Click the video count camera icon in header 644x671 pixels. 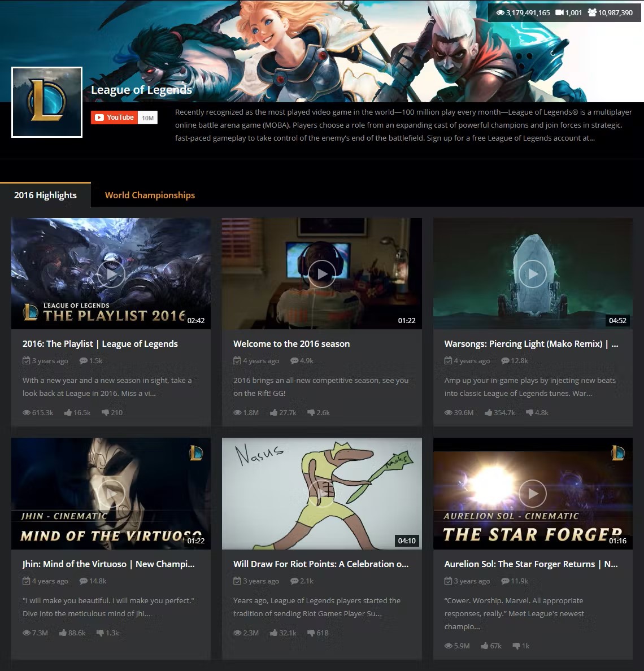tap(559, 13)
